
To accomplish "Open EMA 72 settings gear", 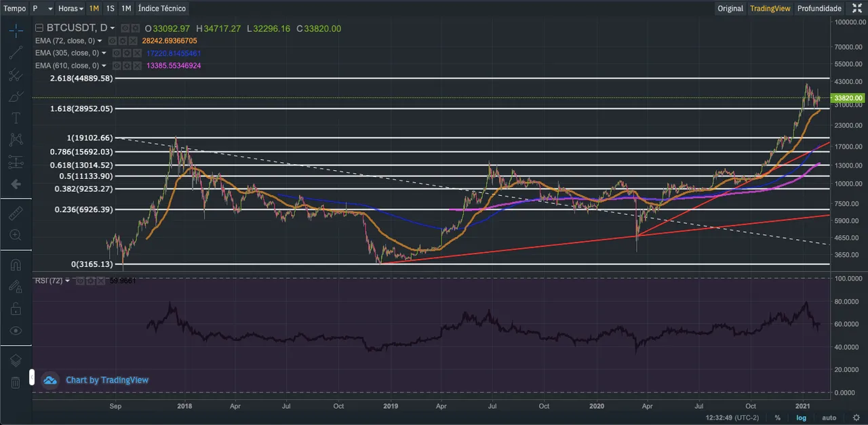I will pyautogui.click(x=123, y=41).
